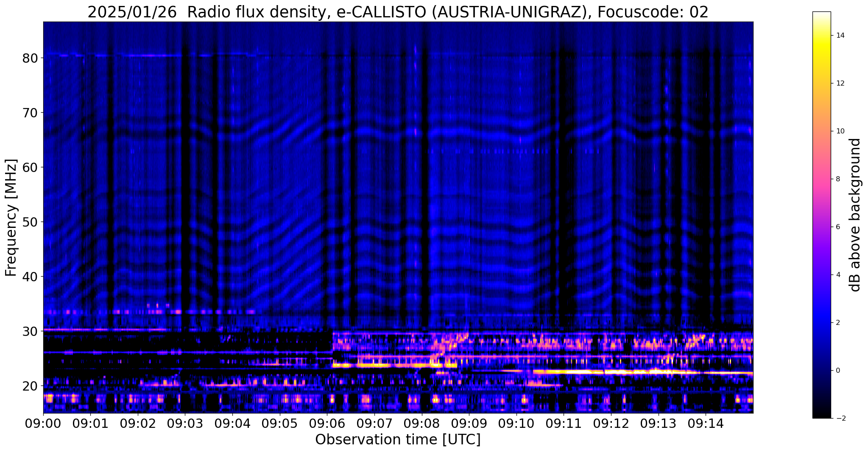The image size is (868, 452).
Task: Click the 70 MHz frequency tick label
Action: (x=30, y=113)
